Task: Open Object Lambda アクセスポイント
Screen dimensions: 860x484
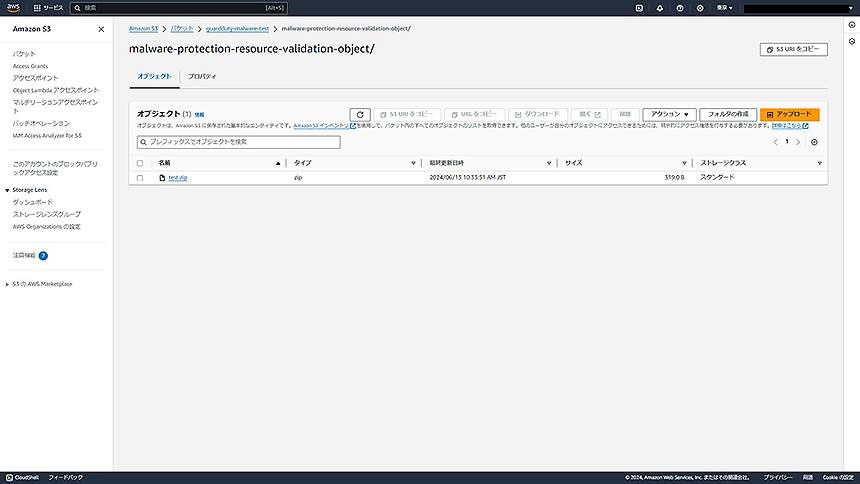Action: (x=55, y=90)
